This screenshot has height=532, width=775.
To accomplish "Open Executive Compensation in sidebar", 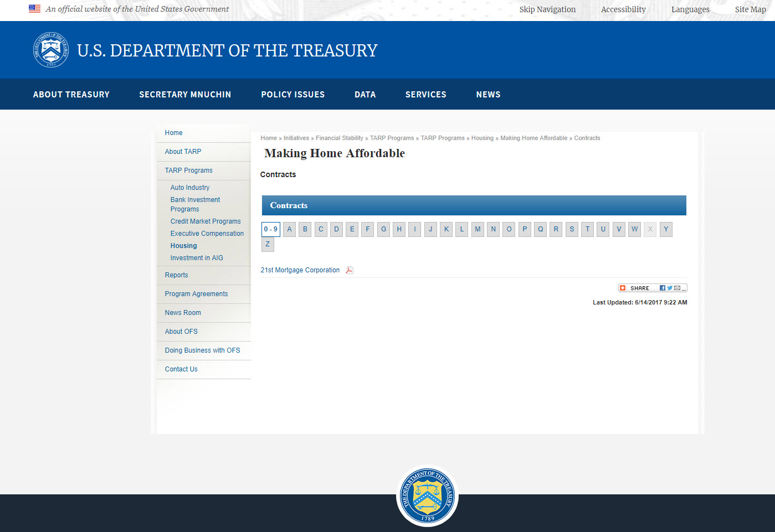I will coord(207,234).
